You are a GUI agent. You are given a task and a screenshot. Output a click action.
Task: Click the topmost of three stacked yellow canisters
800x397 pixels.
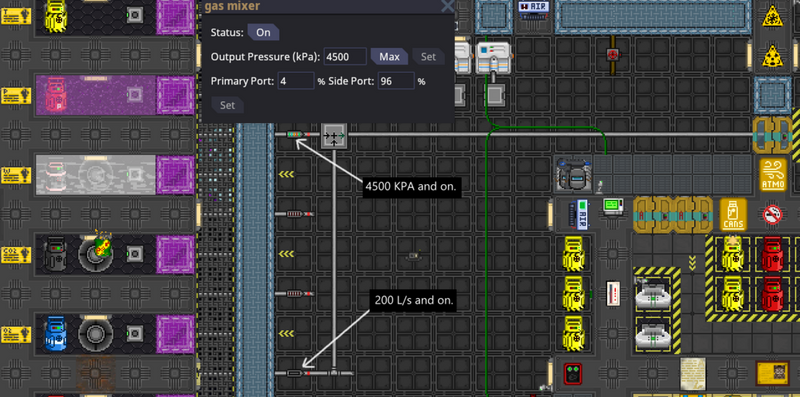[573, 254]
